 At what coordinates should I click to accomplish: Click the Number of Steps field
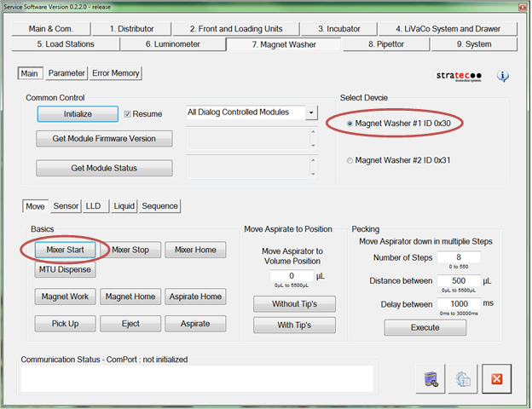(458, 257)
